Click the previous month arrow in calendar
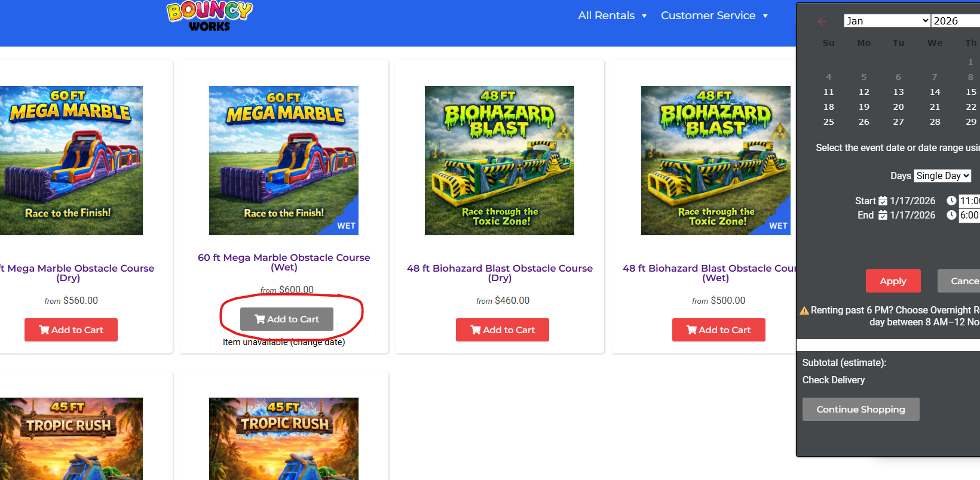 822,21
